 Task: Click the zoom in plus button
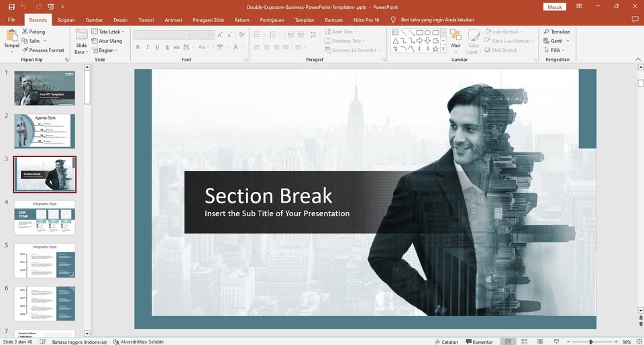616,342
